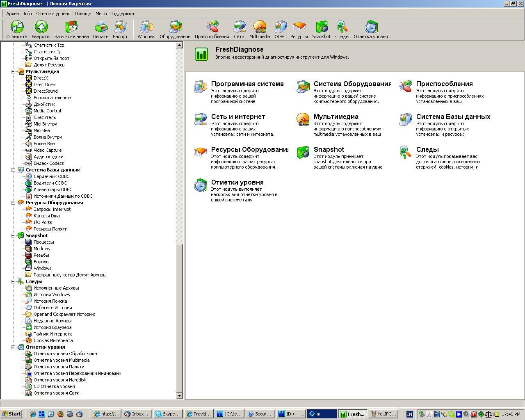
Task: Select Аудио кодеки tree item
Action: tap(48, 157)
